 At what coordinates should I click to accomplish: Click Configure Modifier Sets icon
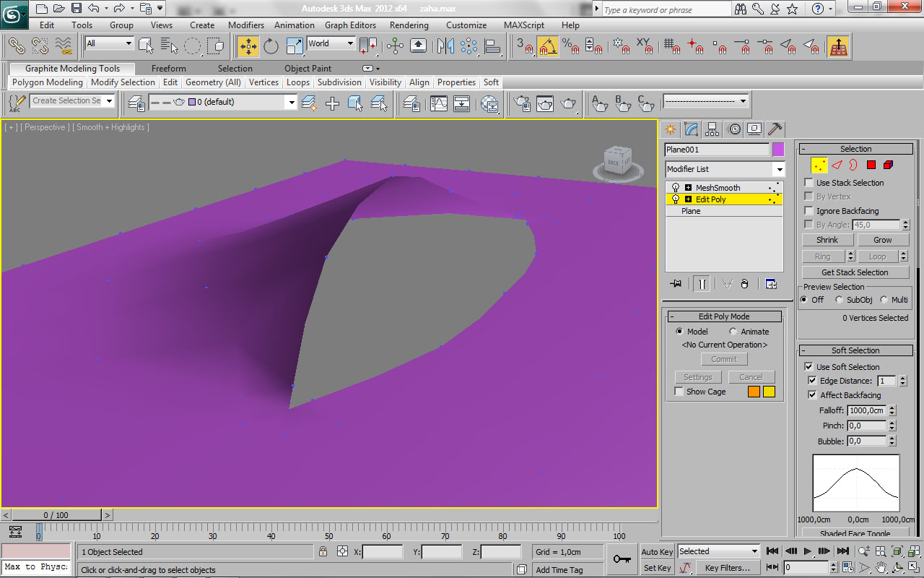point(771,284)
